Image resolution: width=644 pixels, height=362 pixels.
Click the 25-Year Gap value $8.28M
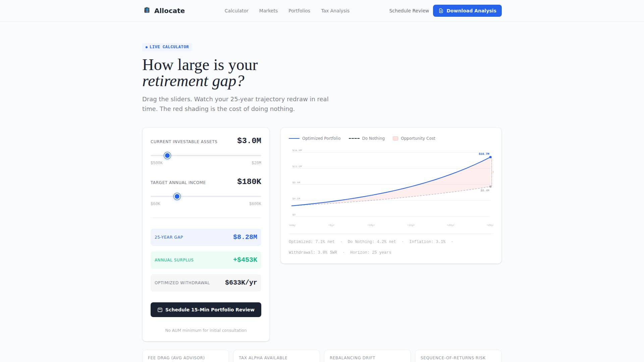tap(245, 237)
